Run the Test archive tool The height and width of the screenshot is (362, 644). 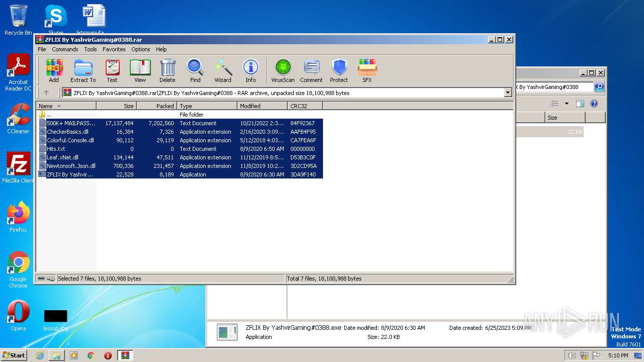(112, 70)
